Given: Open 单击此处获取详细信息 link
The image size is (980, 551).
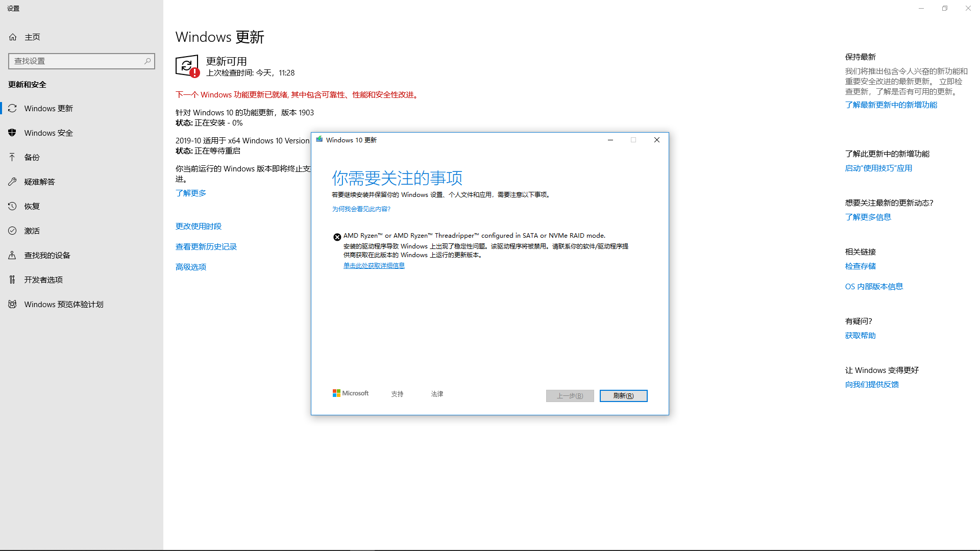Looking at the screenshot, I should tap(374, 266).
